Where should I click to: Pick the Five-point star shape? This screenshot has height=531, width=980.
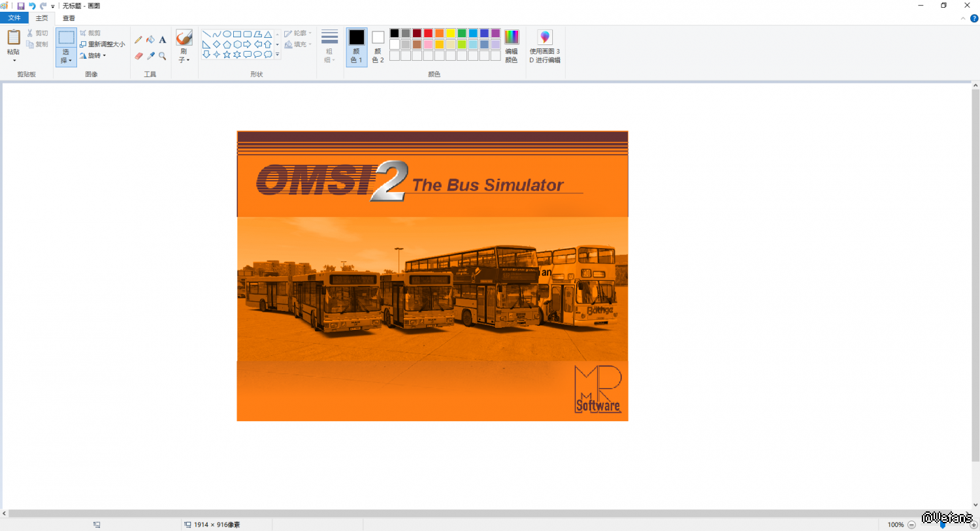227,55
